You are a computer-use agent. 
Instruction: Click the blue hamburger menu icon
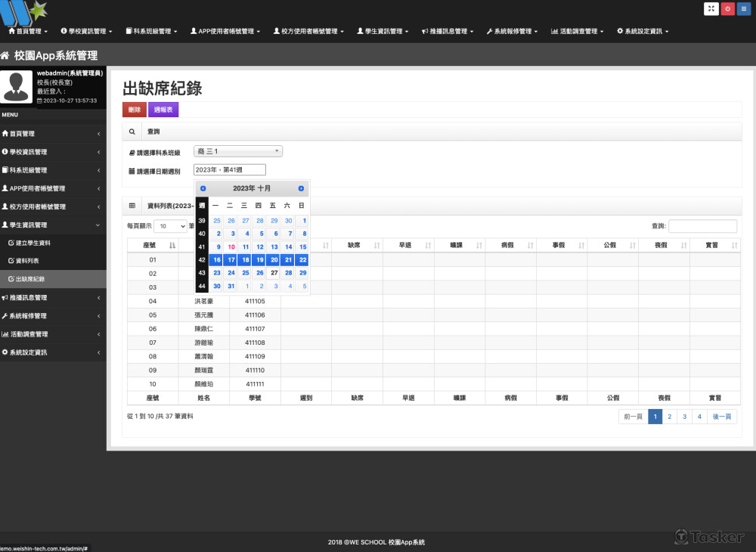point(744,9)
